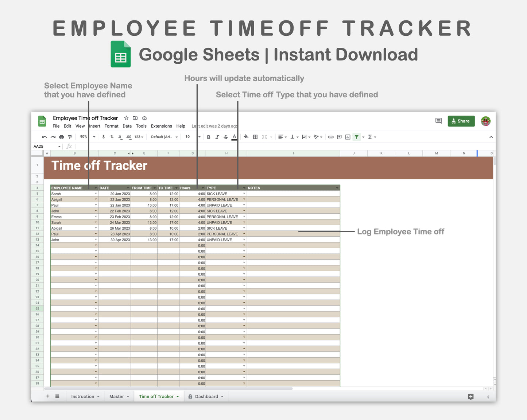The image size is (527, 420).
Task: Click the paint format tool
Action: [x=70, y=137]
